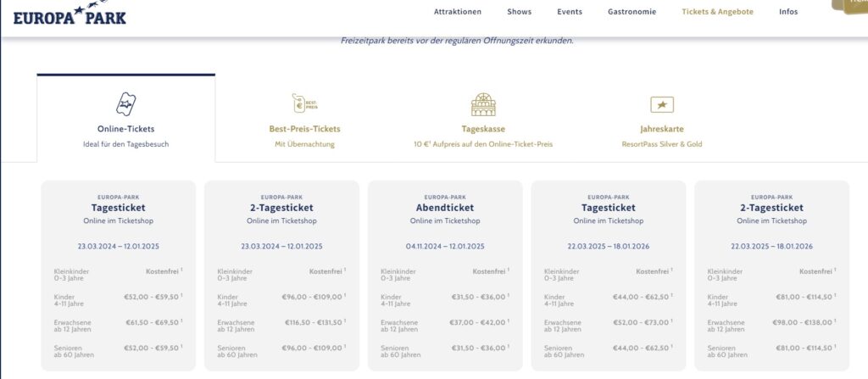Open the Infos menu
Image resolution: width=868 pixels, height=379 pixels.
click(788, 12)
